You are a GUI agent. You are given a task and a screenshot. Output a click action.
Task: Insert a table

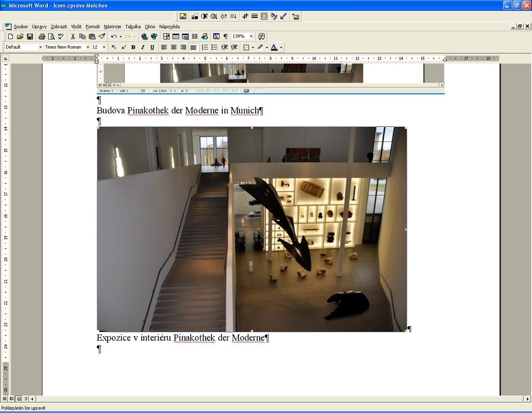click(x=176, y=36)
